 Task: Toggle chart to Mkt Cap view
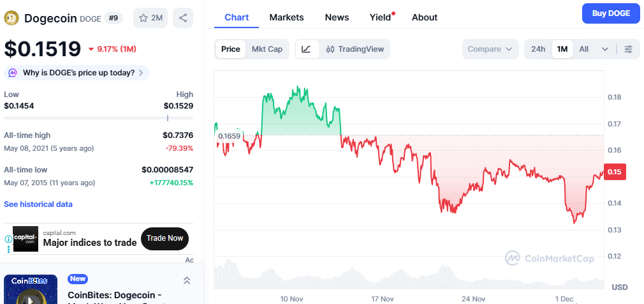click(x=267, y=49)
